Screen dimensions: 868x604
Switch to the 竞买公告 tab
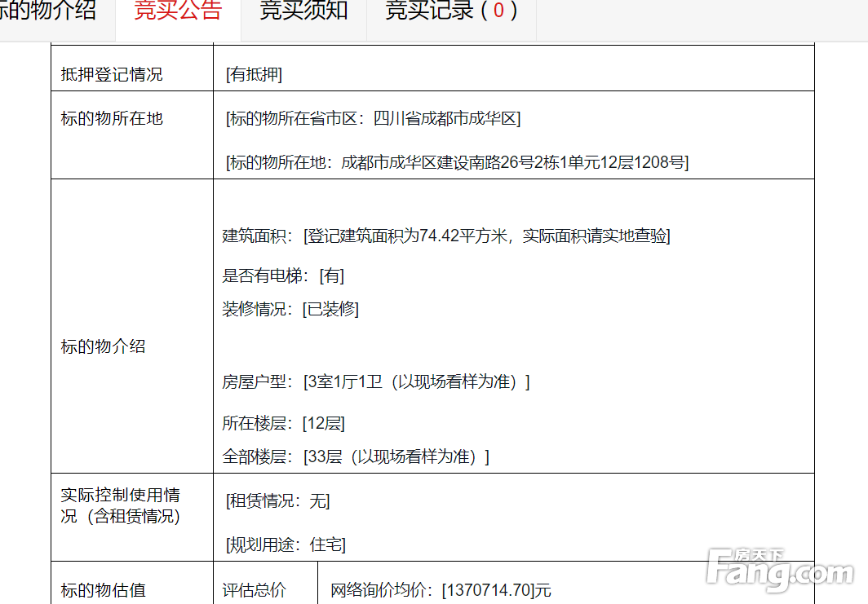point(178,11)
